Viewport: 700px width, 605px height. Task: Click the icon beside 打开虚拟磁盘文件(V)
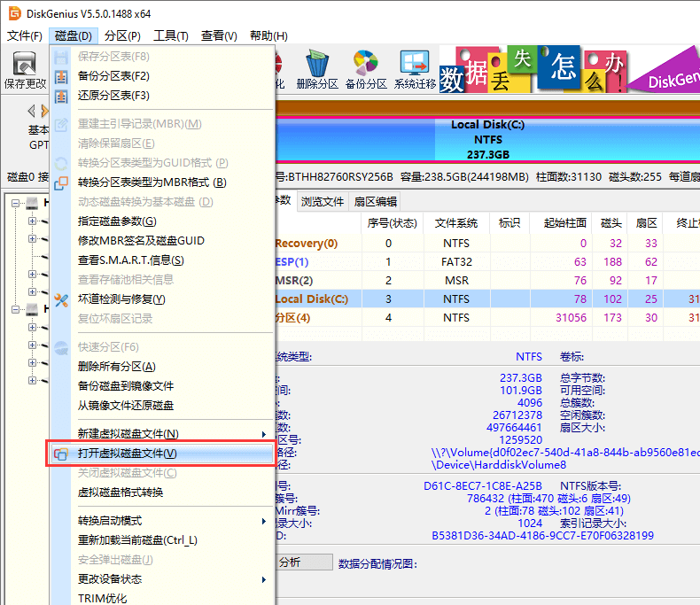point(61,454)
